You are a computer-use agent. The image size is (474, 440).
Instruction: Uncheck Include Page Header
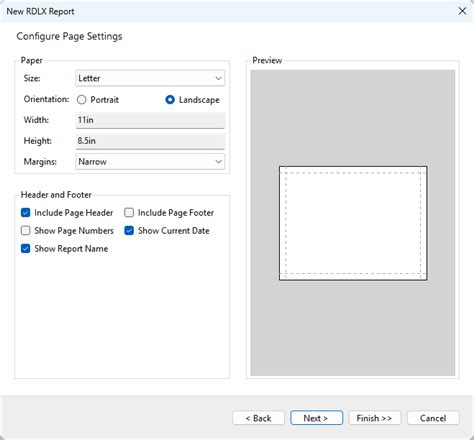point(26,213)
